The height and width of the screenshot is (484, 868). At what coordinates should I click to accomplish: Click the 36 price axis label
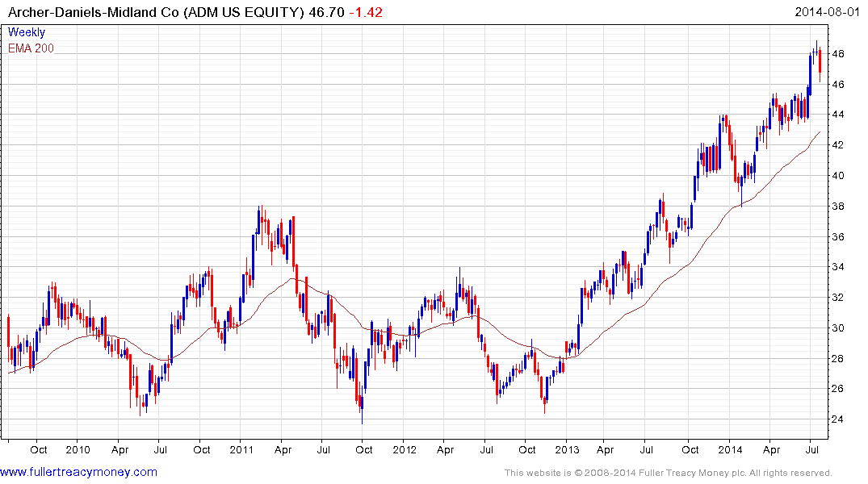point(837,236)
